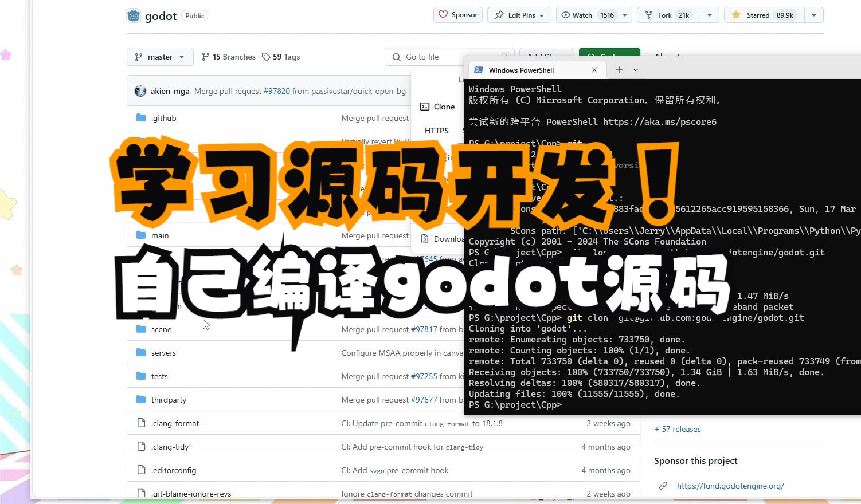861x504 pixels.
Task: Click the godot repository logo icon
Action: click(134, 15)
